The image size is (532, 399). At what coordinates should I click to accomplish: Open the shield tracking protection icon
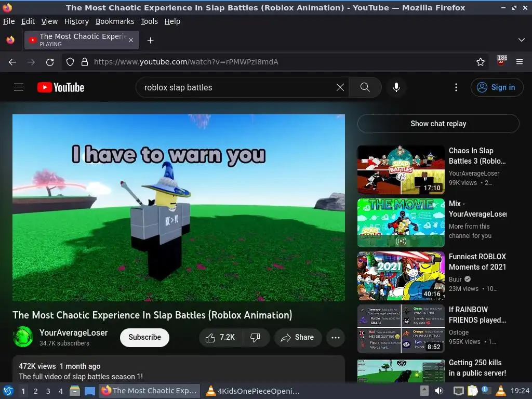tap(70, 62)
